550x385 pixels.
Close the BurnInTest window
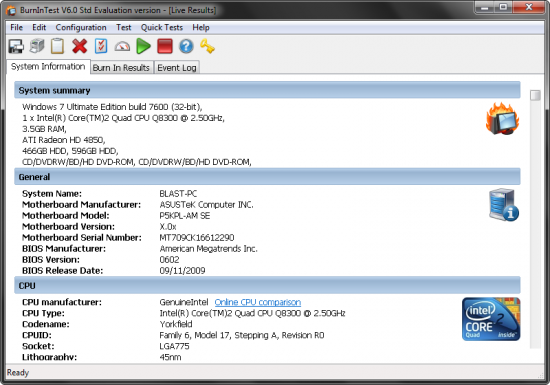click(x=529, y=7)
